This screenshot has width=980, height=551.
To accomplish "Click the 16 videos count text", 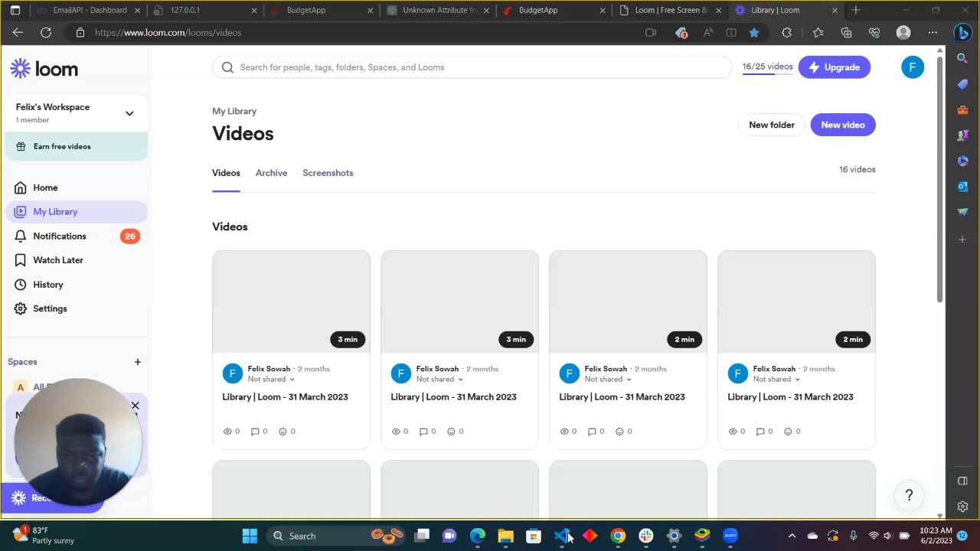I will point(857,170).
